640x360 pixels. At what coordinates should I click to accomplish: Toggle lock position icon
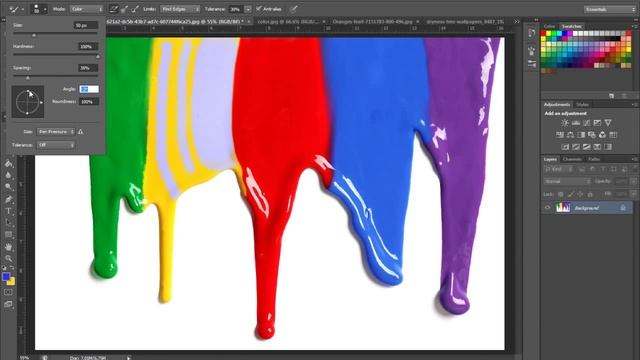[x=580, y=195]
